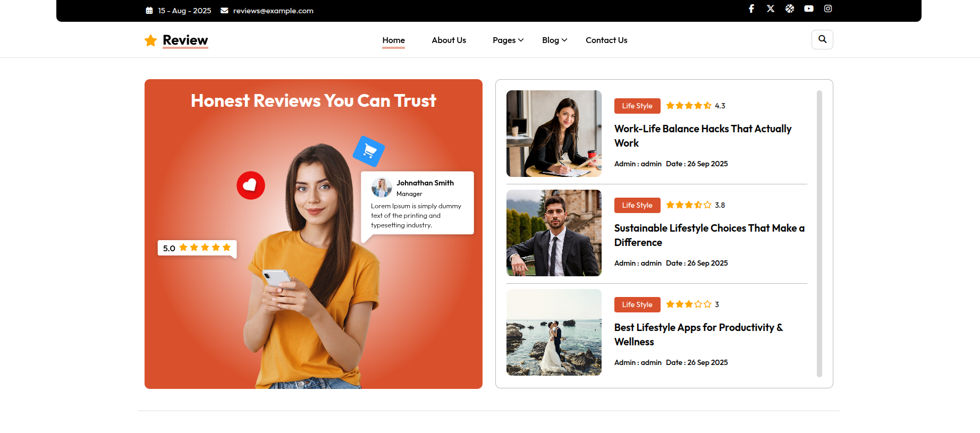980x433 pixels.
Task: Open the About Us page
Action: (x=449, y=40)
